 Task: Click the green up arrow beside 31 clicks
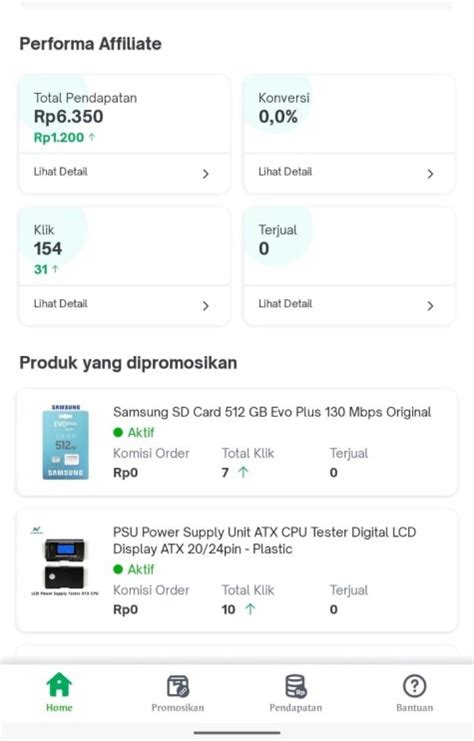(x=55, y=269)
